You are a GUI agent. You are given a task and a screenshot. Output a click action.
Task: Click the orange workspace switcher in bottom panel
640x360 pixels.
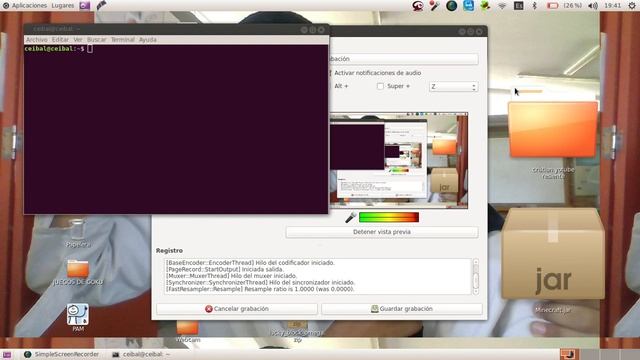568,354
